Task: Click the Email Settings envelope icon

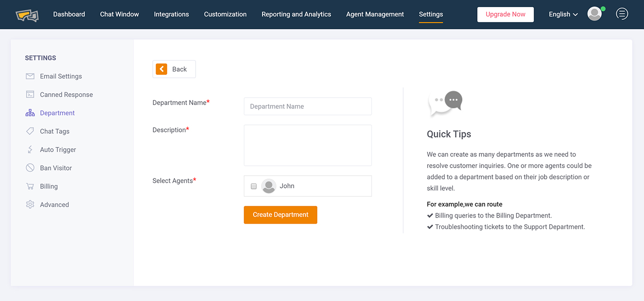Action: coord(30,76)
